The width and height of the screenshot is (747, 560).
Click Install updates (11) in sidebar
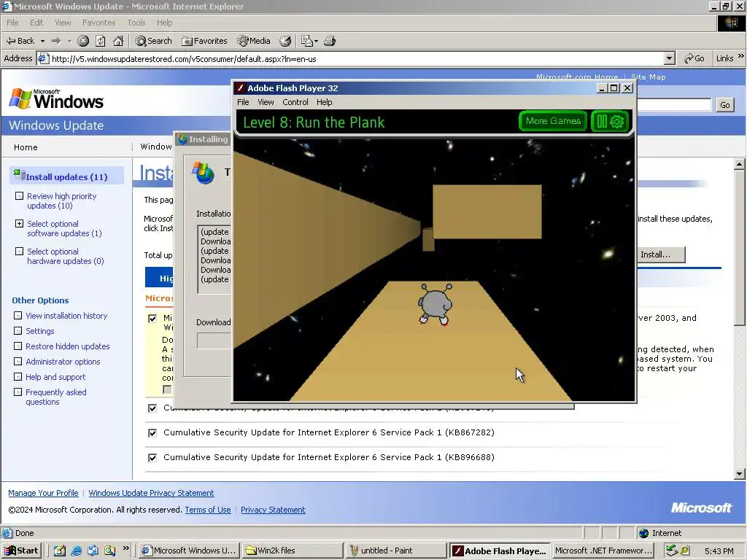coord(66,176)
